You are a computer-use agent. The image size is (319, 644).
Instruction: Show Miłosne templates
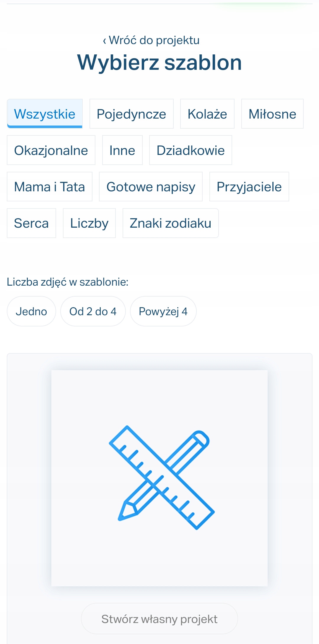click(272, 114)
